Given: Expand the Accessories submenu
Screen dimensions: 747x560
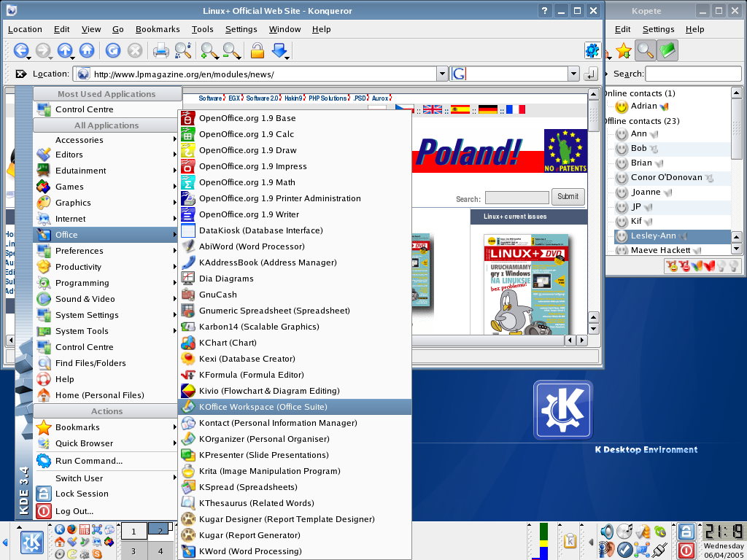Looking at the screenshot, I should pyautogui.click(x=107, y=139).
